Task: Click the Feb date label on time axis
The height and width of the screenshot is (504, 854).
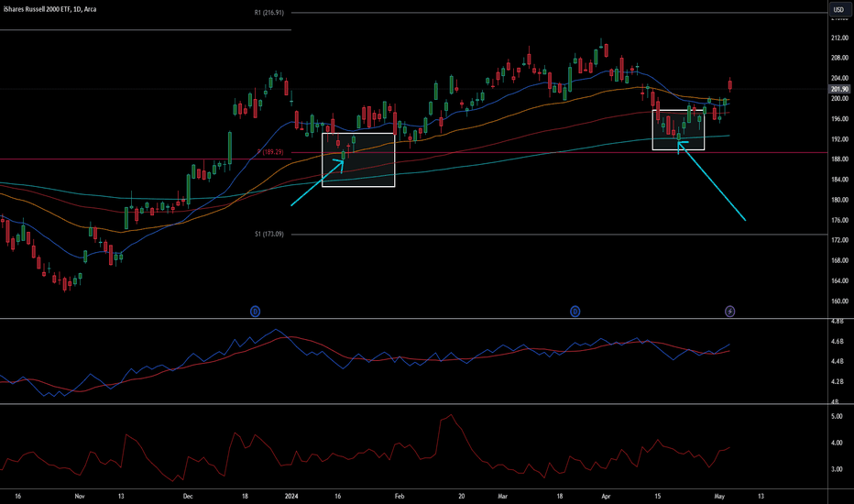Action: (x=400, y=497)
